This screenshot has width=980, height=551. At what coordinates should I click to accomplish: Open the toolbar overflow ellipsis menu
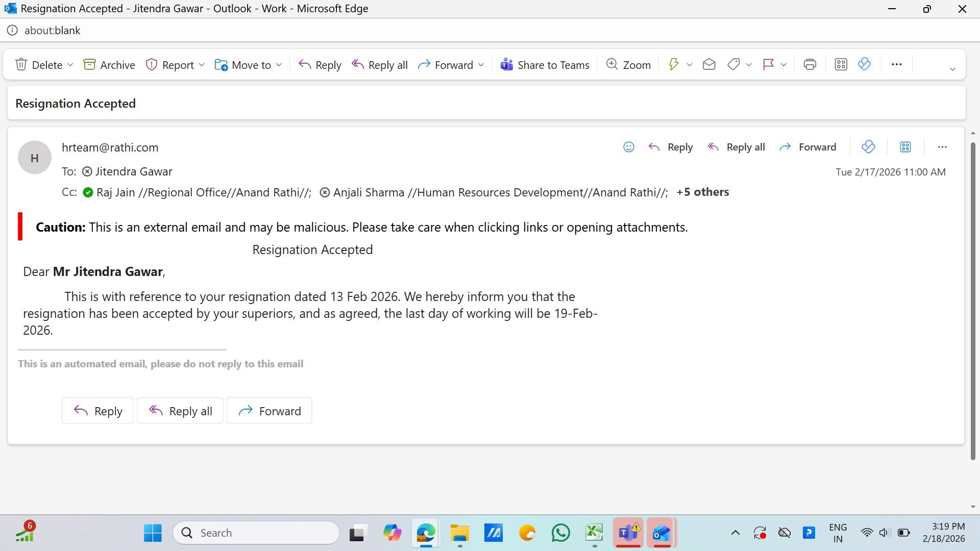[x=896, y=64]
